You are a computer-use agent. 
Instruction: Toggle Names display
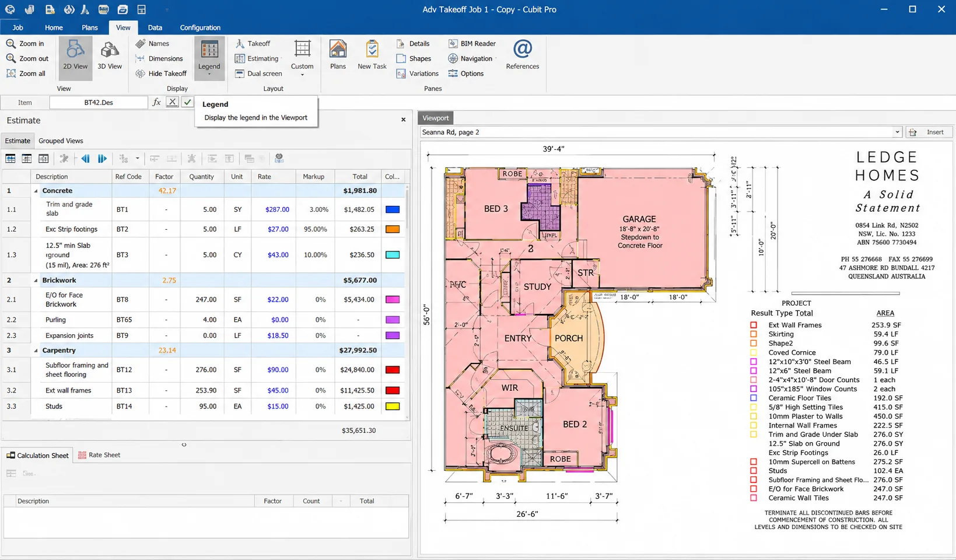[x=152, y=44]
